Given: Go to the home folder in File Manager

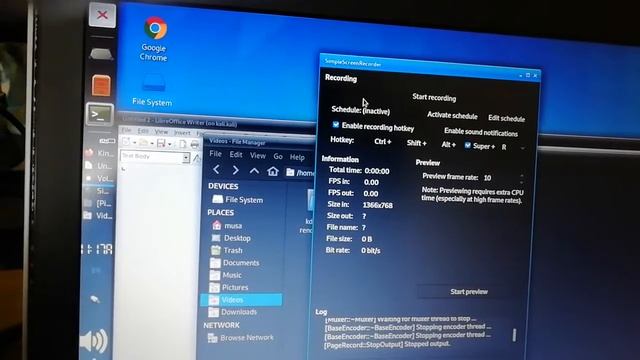Looking at the screenshot, I should pyautogui.click(x=273, y=171).
